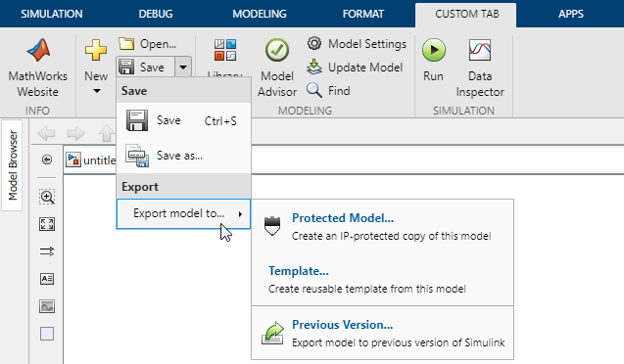Screen dimensions: 624x364
Task: Open the Data Inspector
Action: point(480,68)
